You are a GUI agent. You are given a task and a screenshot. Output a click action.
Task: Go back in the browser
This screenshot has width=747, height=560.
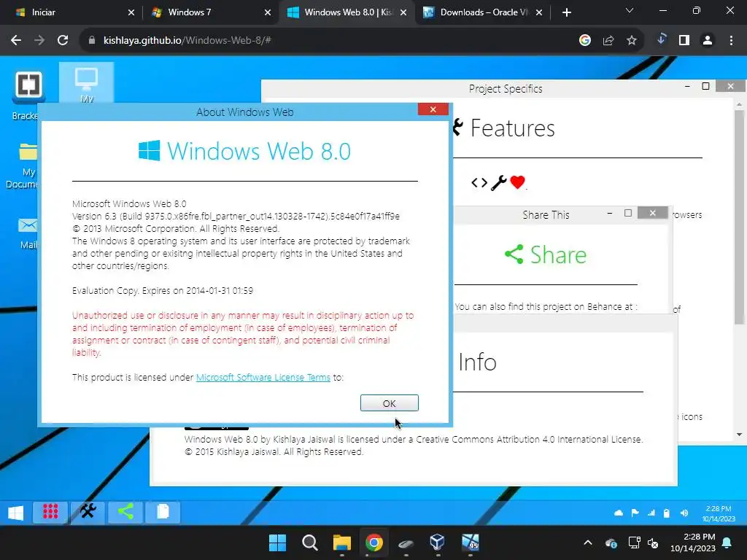[16, 41]
